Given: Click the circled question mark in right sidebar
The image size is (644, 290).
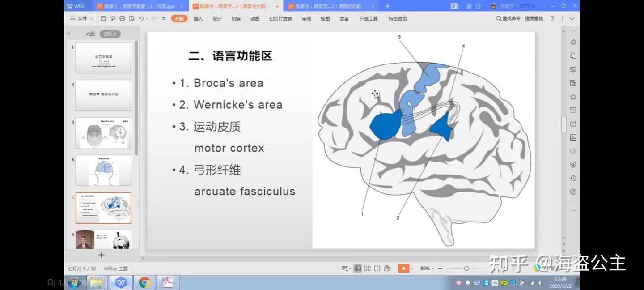Looking at the screenshot, I should pos(573,192).
